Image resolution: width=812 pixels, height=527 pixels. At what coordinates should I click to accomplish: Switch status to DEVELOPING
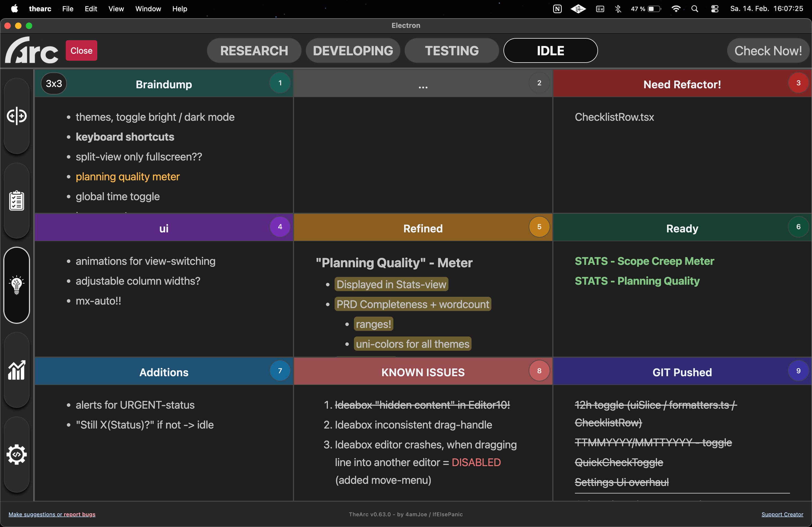click(x=353, y=50)
